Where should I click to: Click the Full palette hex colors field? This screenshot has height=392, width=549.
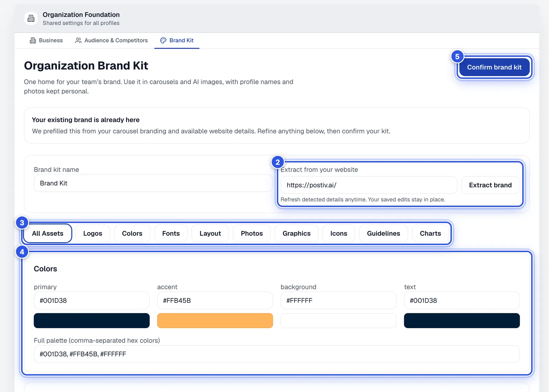tap(277, 354)
